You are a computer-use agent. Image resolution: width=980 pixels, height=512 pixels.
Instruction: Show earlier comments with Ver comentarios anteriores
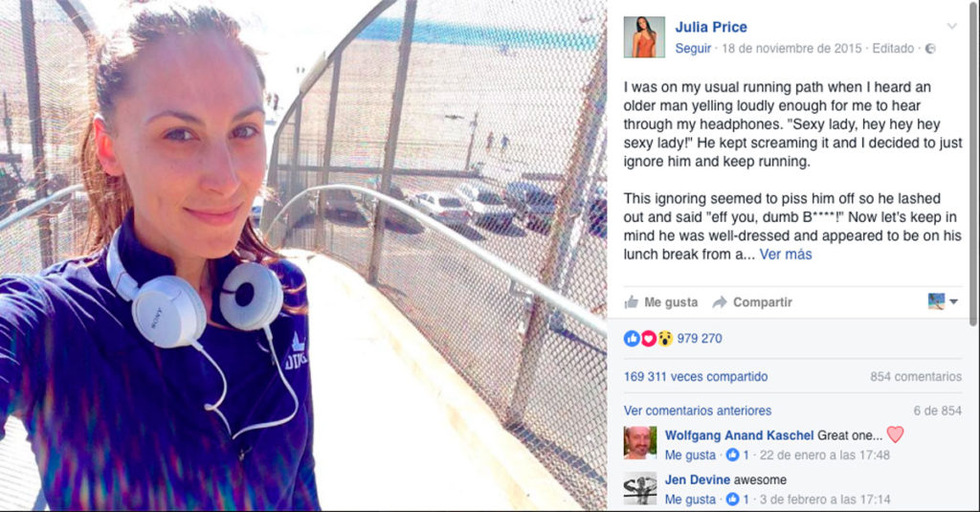(x=698, y=411)
